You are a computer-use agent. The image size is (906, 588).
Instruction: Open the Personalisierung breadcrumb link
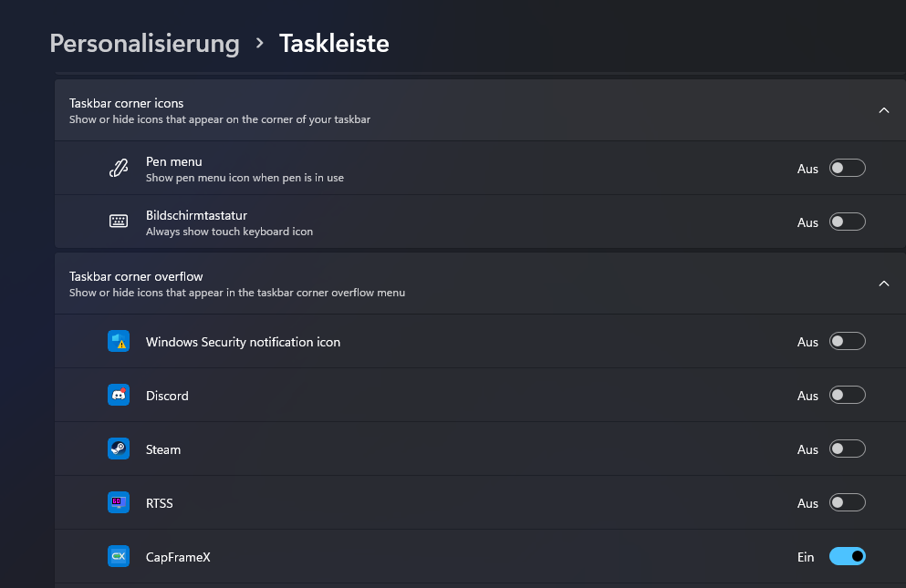pos(144,43)
